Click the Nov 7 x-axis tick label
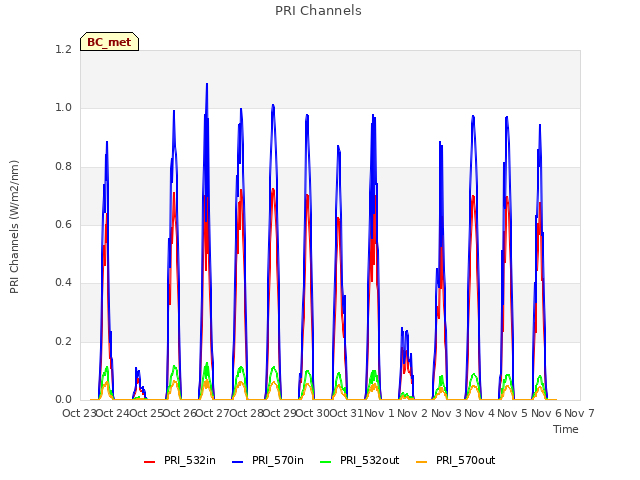640x480 pixels. pyautogui.click(x=580, y=413)
